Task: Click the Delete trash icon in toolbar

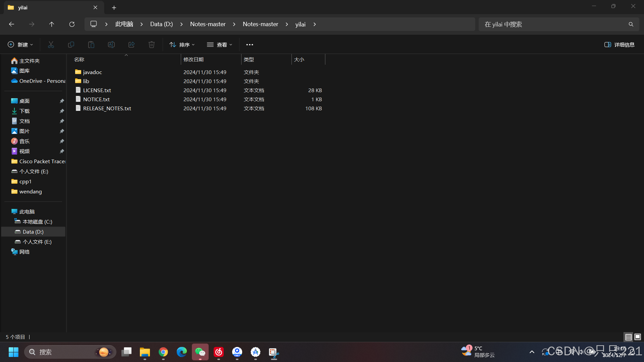Action: (x=152, y=45)
